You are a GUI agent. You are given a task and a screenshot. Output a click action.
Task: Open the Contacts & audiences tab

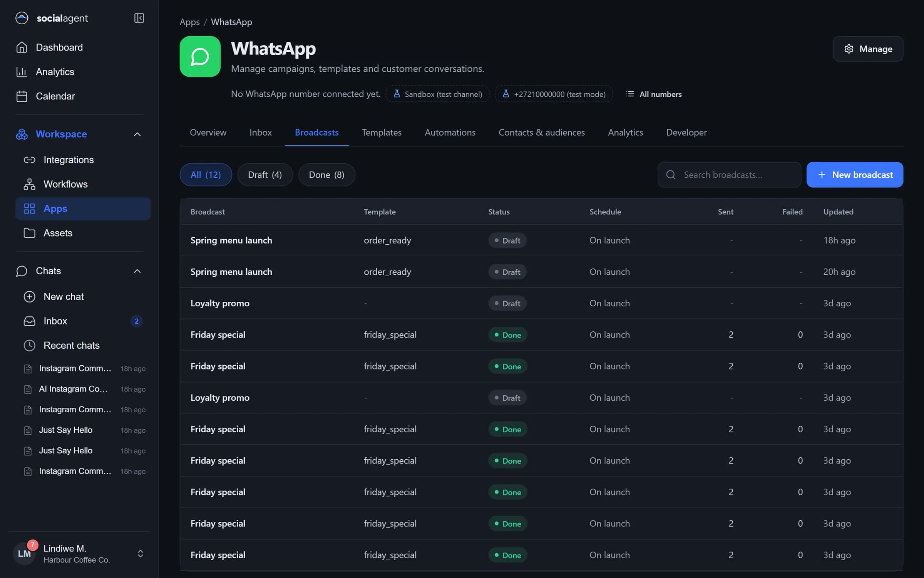coord(542,132)
